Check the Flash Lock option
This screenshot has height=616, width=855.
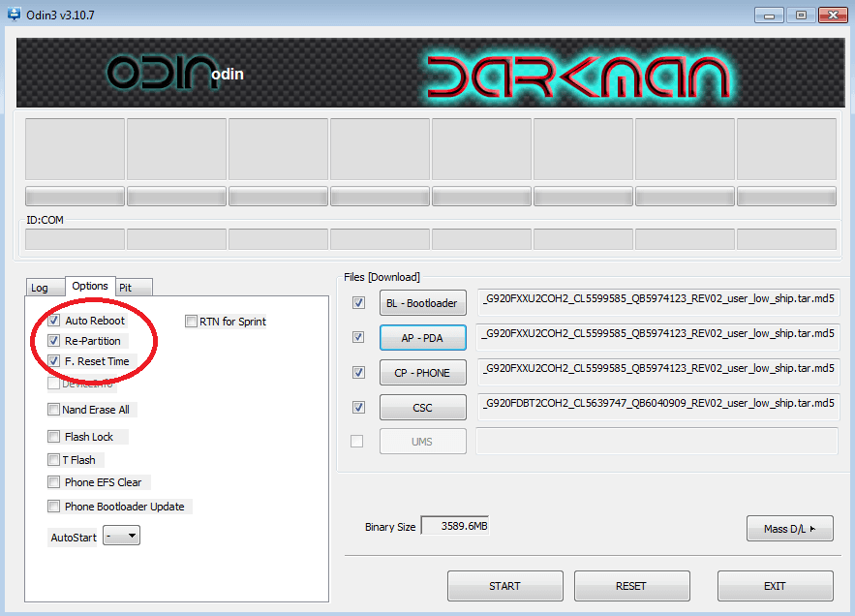point(53,436)
